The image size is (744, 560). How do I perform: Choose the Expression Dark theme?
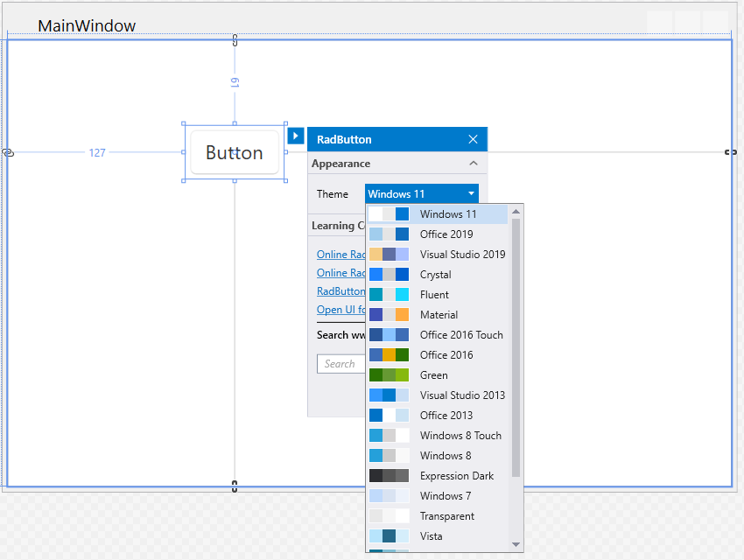tap(438, 476)
